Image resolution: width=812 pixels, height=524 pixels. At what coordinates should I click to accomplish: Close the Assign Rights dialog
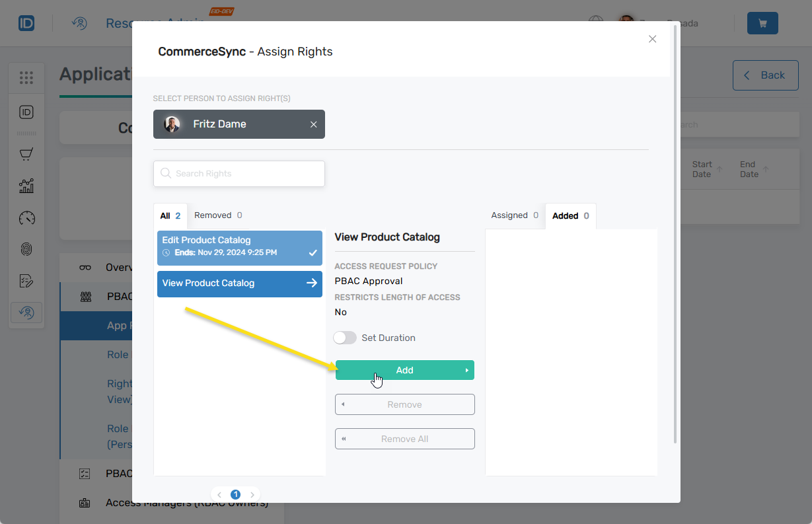tap(652, 39)
